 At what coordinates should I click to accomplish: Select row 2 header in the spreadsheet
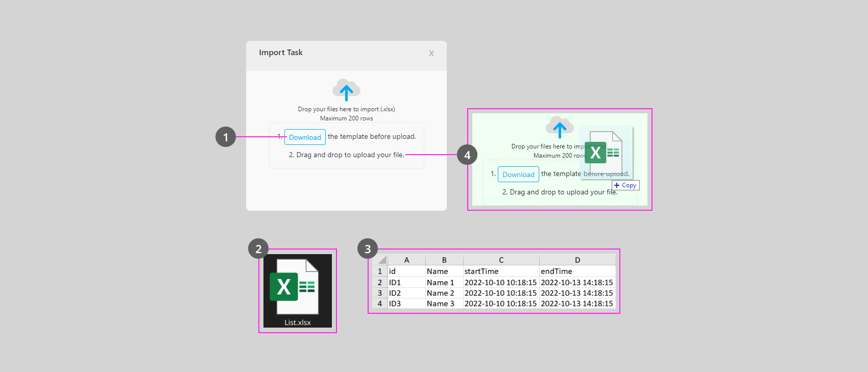pos(380,282)
